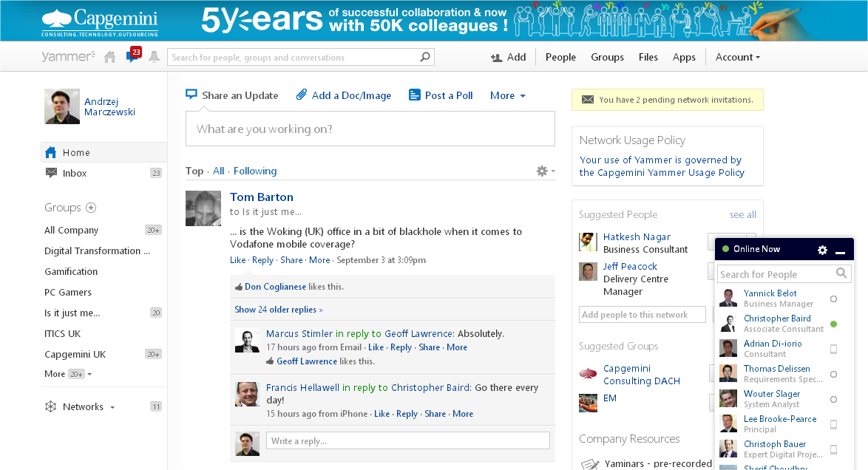Open the Online Now gear settings icon
868x470 pixels.
click(822, 250)
